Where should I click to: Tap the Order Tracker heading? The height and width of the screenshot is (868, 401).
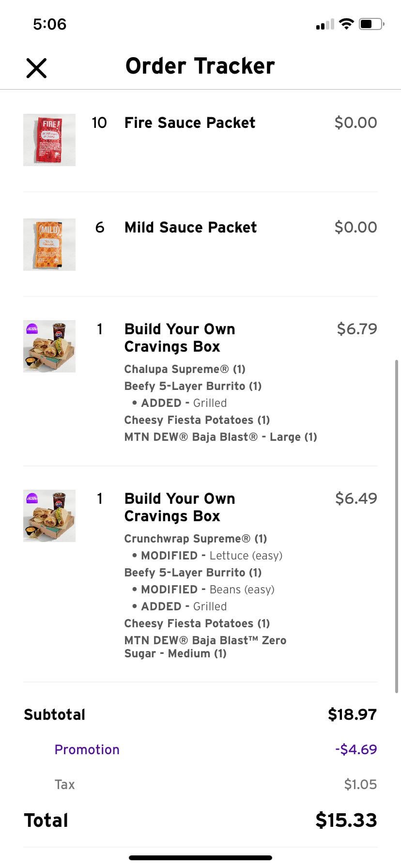(x=200, y=66)
